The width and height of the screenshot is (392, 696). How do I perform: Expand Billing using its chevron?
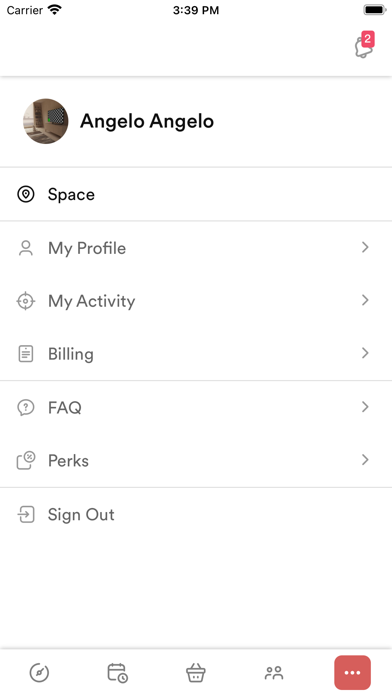[x=365, y=353]
